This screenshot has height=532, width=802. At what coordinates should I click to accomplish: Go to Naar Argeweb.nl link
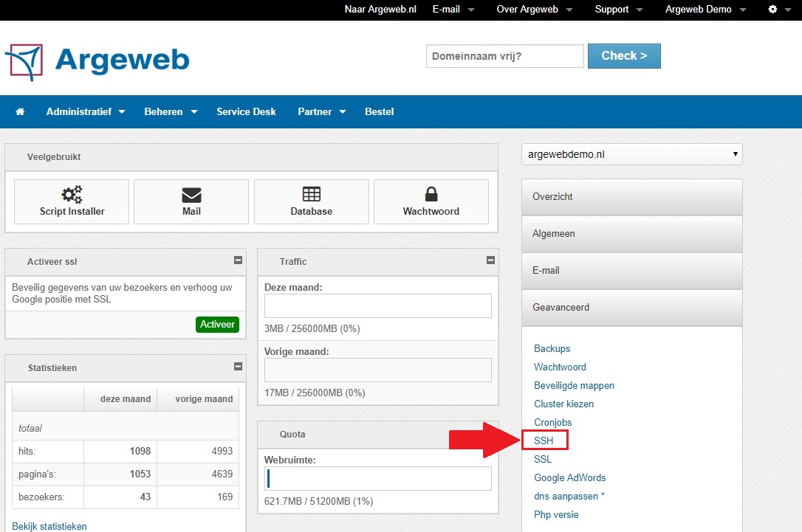tap(380, 9)
